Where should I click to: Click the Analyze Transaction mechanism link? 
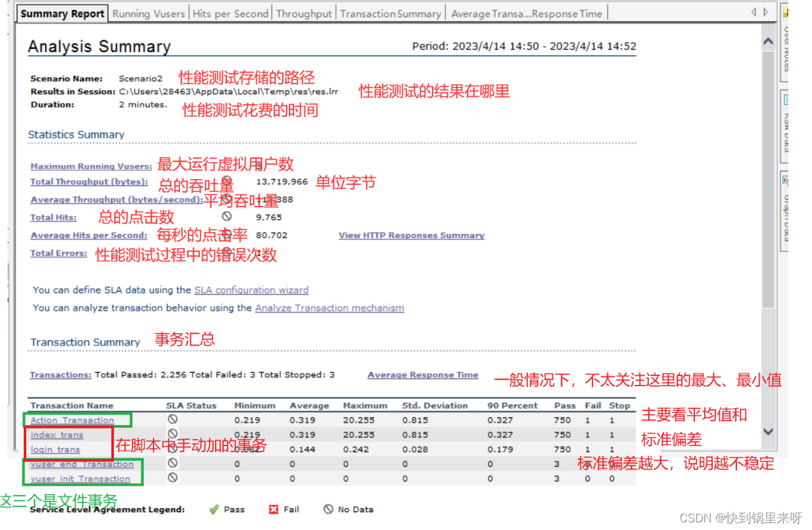tap(330, 308)
